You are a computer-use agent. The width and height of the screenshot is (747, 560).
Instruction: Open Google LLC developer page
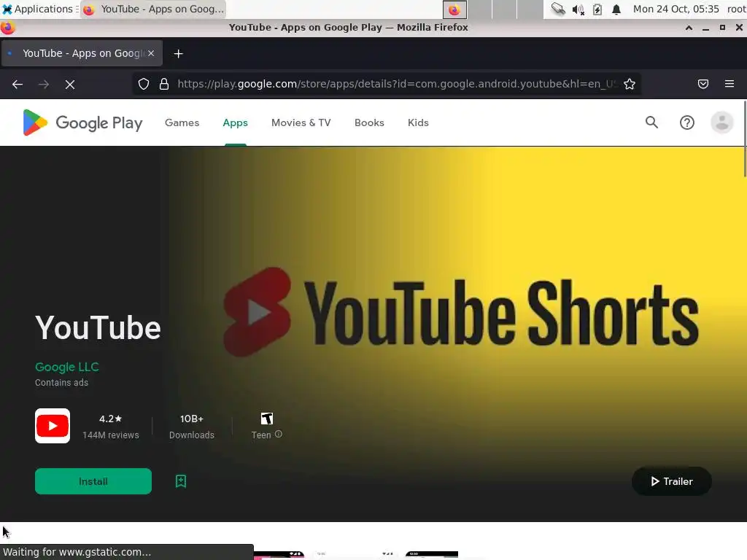66,367
